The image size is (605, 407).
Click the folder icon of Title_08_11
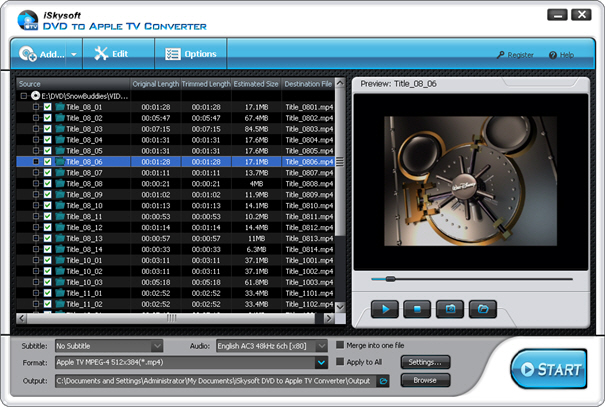tap(59, 216)
